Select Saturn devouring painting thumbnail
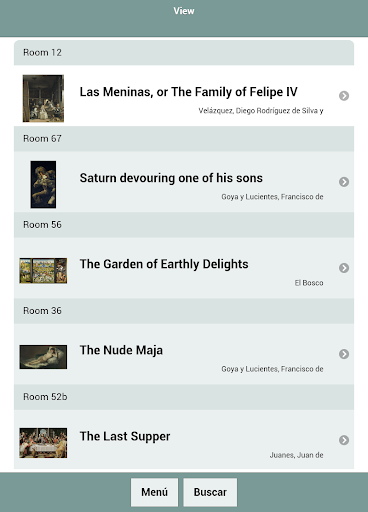Screen dimensions: 368x512 coord(43,184)
